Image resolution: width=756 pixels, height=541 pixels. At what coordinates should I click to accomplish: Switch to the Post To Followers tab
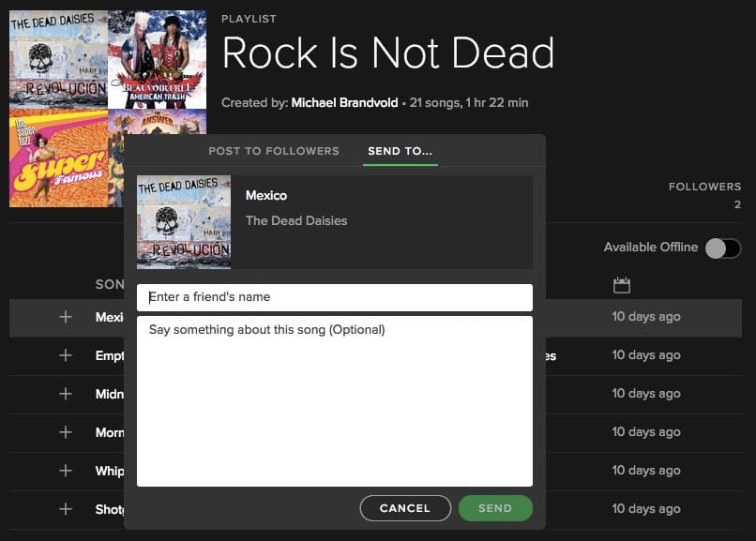[274, 150]
